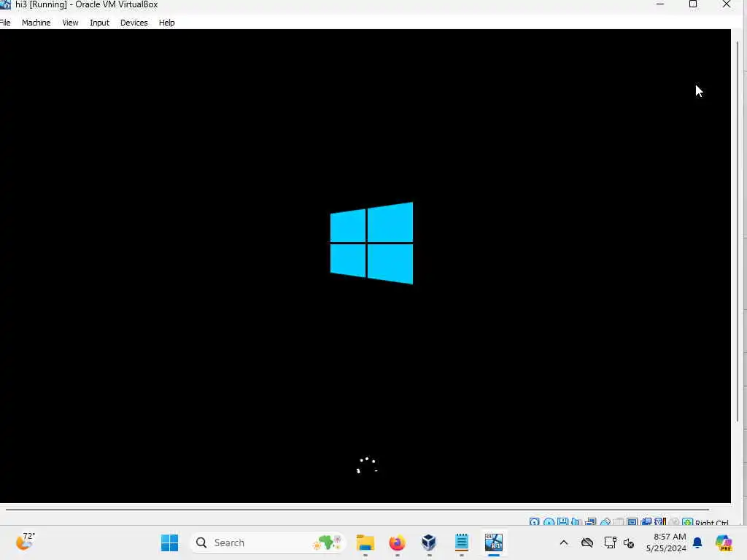
Task: Click inside the guest VM boot screen
Action: 365,265
